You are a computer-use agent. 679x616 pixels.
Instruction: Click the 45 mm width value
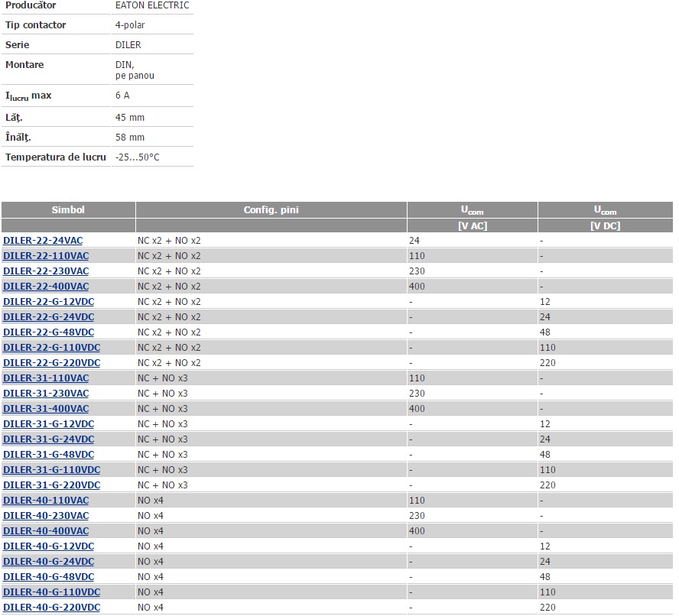(130, 117)
